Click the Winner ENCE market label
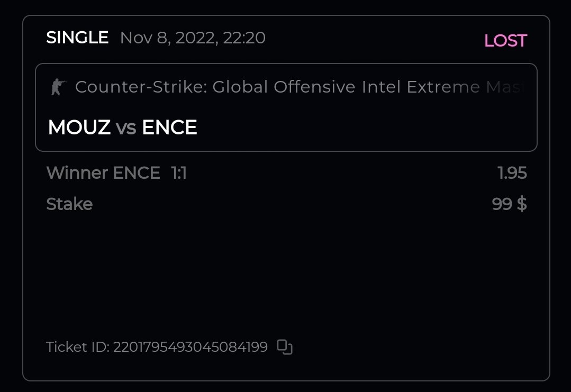The width and height of the screenshot is (571, 392). [103, 173]
